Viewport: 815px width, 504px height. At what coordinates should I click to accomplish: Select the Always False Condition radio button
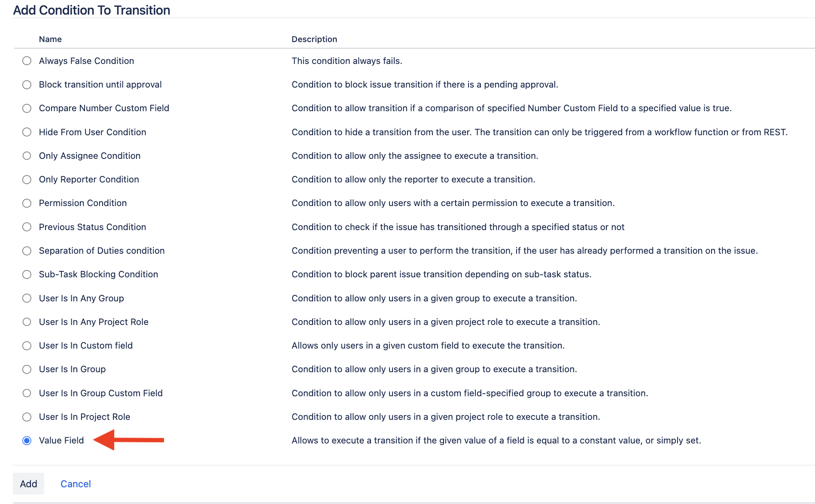27,61
